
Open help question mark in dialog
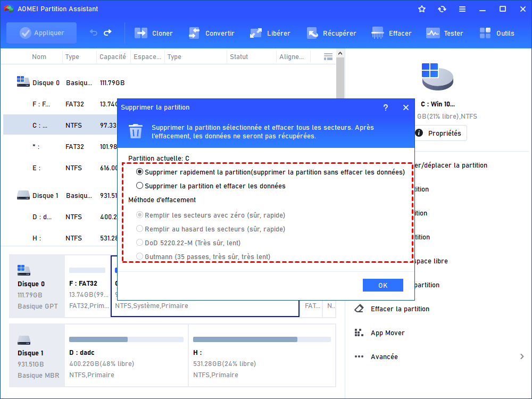point(385,107)
